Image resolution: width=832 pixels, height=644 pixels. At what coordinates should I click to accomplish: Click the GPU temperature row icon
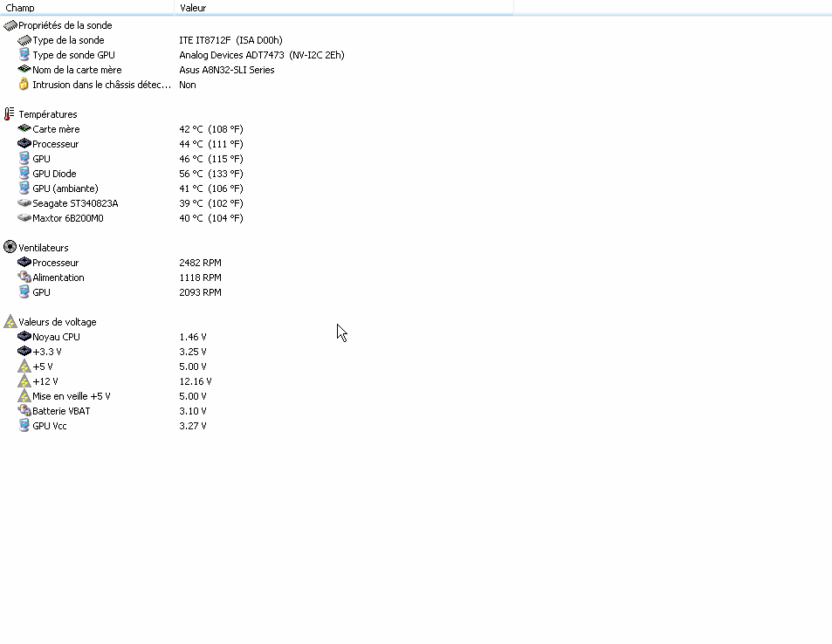point(24,159)
